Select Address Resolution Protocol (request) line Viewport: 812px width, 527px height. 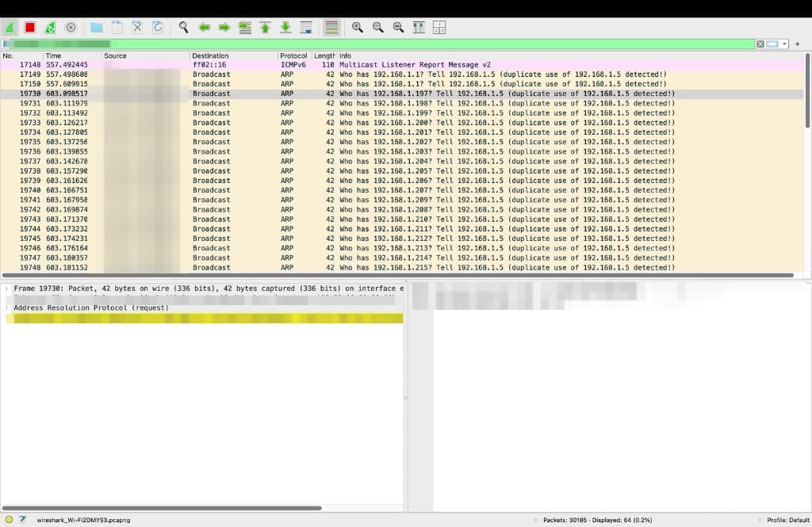91,308
